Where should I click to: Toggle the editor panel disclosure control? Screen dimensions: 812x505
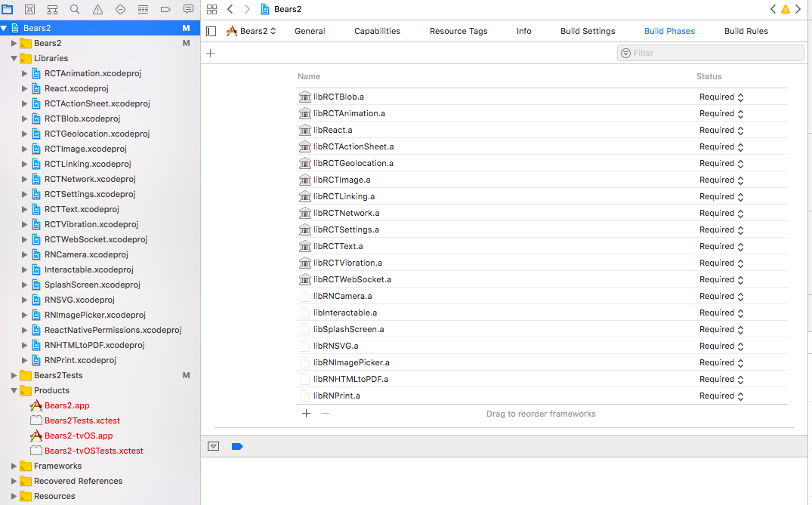point(213,446)
